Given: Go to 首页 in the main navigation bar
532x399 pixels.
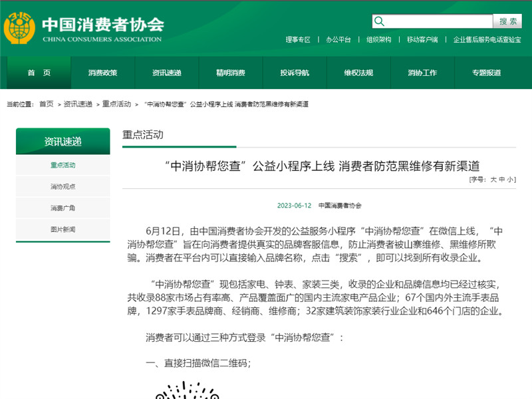Looking at the screenshot, I should coord(39,72).
